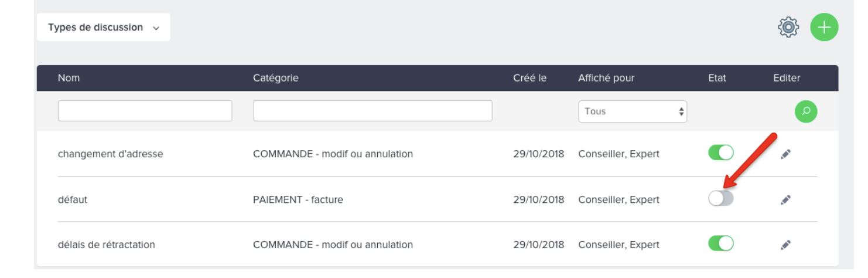Add new discussion type with green plus
Viewport: 868px width, 278px height.
(x=824, y=27)
